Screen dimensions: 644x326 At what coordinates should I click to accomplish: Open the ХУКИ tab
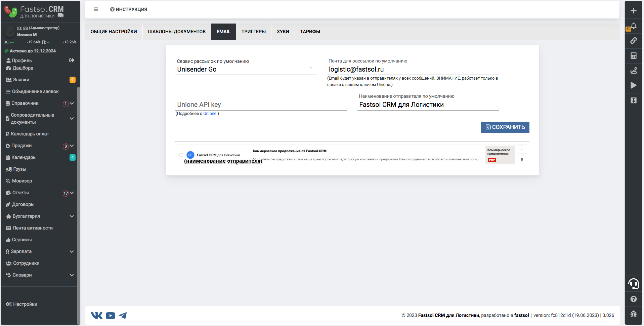tap(283, 32)
